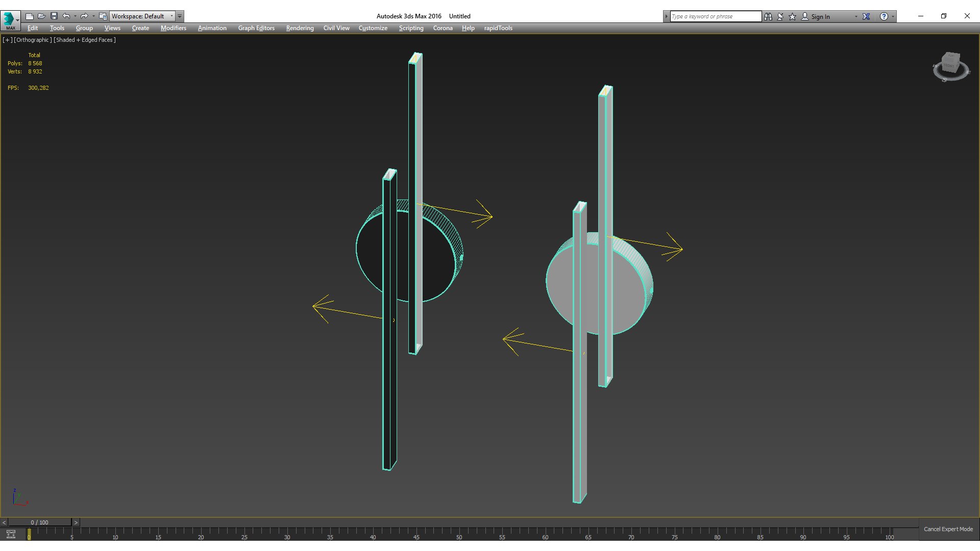Click the Project Folder icon
Viewport: 980px width, 551px height.
[x=103, y=16]
